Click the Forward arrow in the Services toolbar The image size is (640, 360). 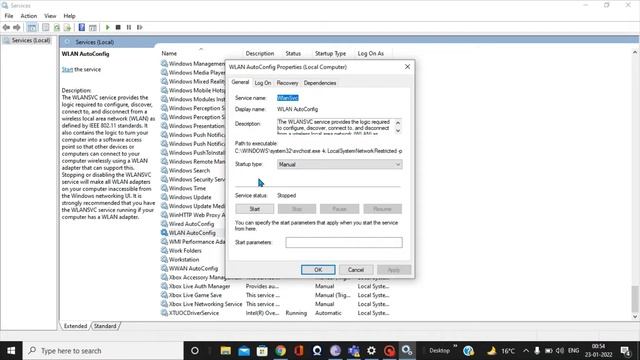coord(17,27)
